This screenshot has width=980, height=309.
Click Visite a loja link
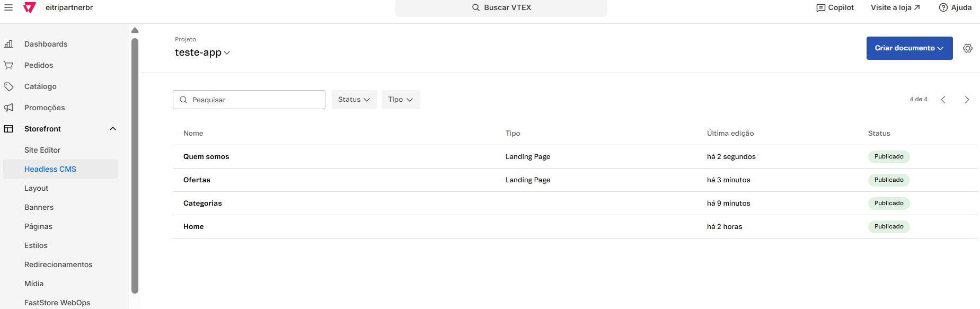pyautogui.click(x=895, y=7)
